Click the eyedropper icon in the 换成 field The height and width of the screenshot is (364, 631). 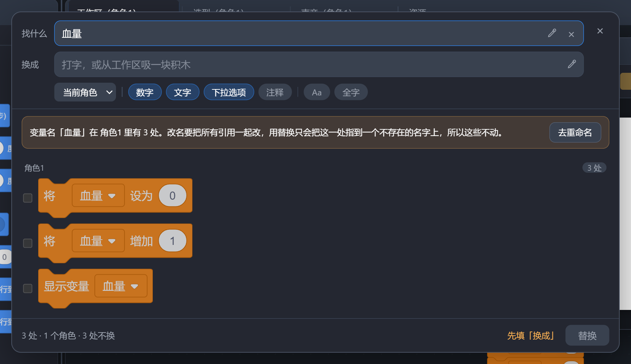coord(572,64)
